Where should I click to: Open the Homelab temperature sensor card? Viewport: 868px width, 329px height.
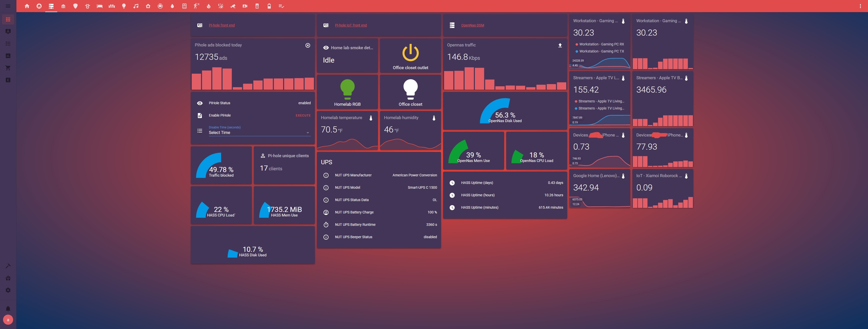pos(347,130)
